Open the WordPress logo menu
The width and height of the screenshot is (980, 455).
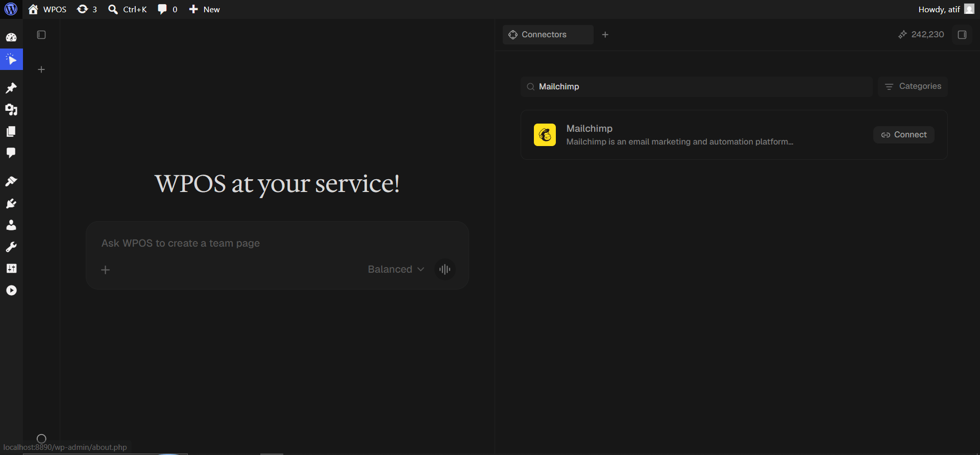tap(11, 9)
